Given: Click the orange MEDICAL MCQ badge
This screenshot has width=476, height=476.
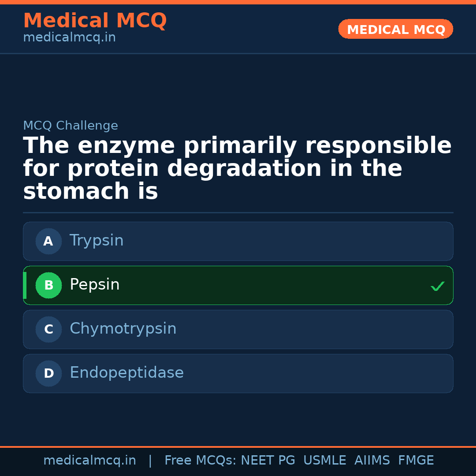Looking at the screenshot, I should [x=396, y=29].
